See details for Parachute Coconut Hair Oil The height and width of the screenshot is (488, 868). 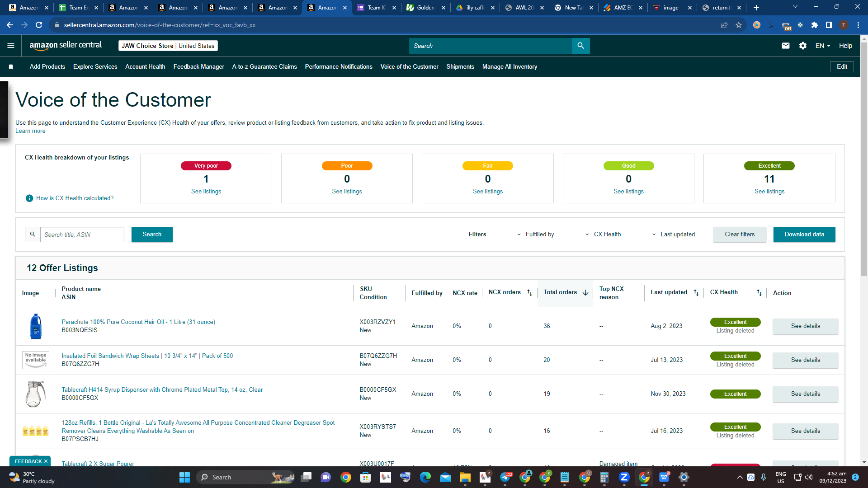click(x=805, y=326)
